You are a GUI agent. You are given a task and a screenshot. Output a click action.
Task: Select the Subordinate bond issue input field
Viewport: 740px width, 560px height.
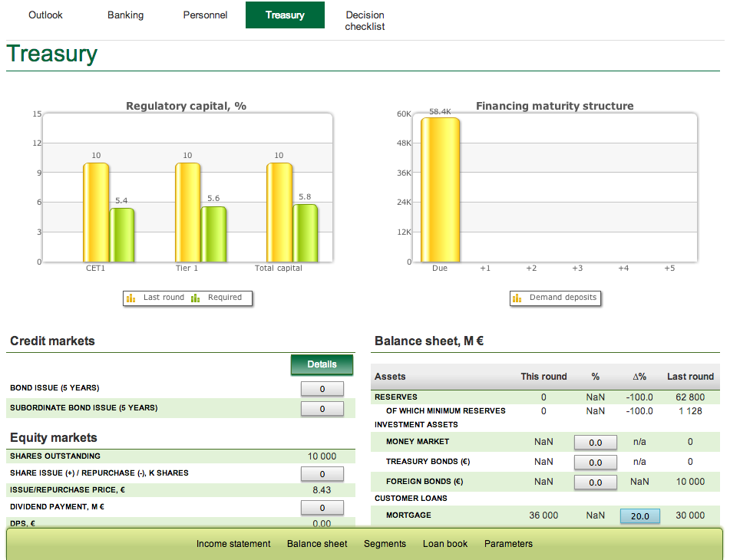coord(322,409)
